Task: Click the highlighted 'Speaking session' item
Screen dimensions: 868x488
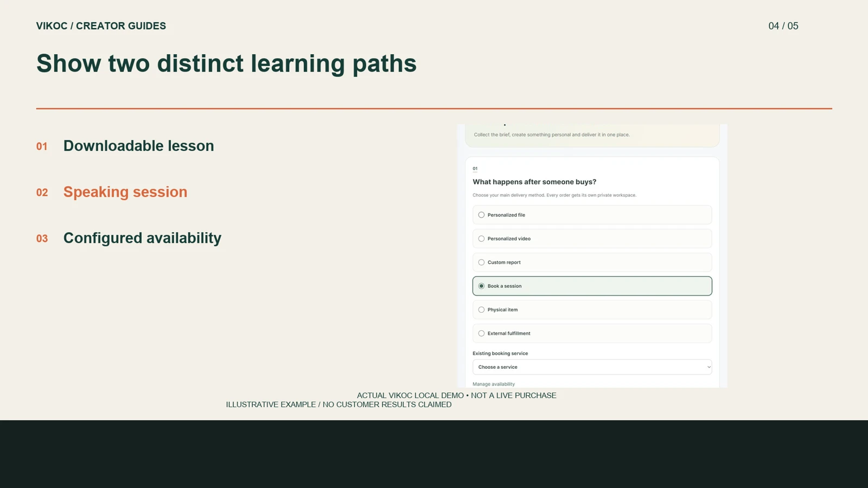Action: [125, 192]
